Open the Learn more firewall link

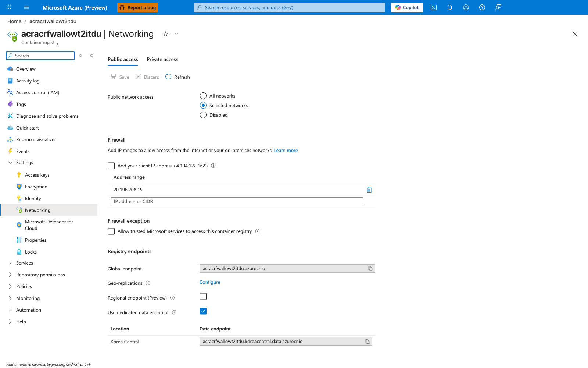tap(286, 150)
